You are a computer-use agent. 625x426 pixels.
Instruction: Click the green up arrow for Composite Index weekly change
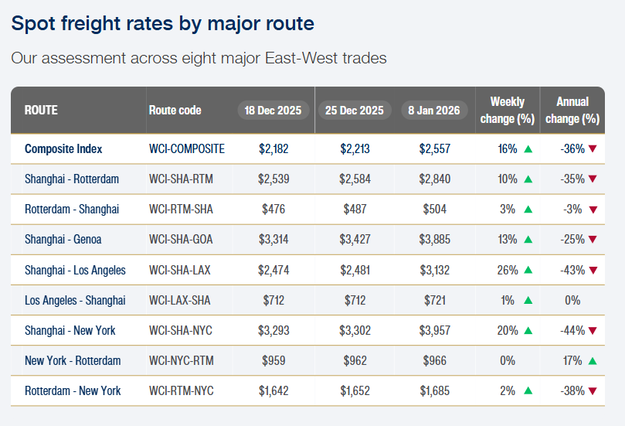[x=527, y=149]
